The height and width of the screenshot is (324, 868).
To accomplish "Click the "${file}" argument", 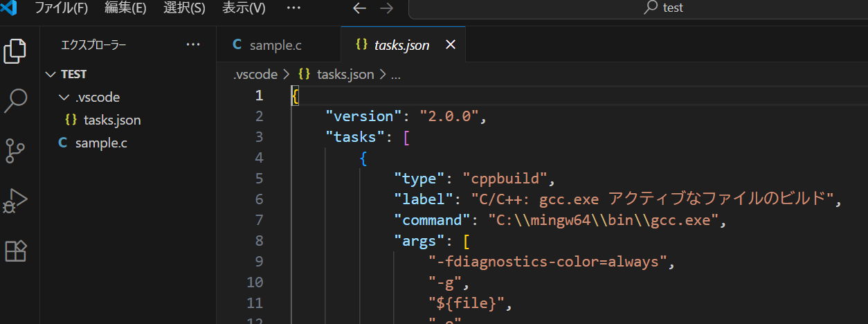I will click(x=467, y=303).
